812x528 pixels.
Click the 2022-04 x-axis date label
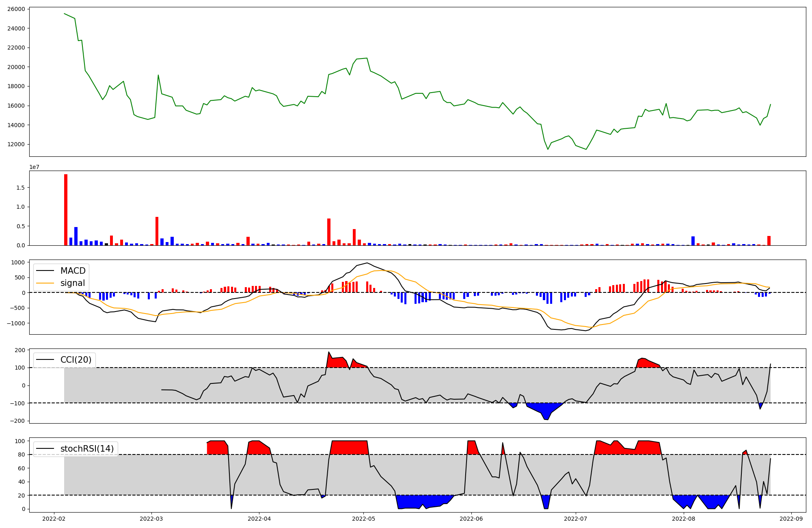pos(259,518)
